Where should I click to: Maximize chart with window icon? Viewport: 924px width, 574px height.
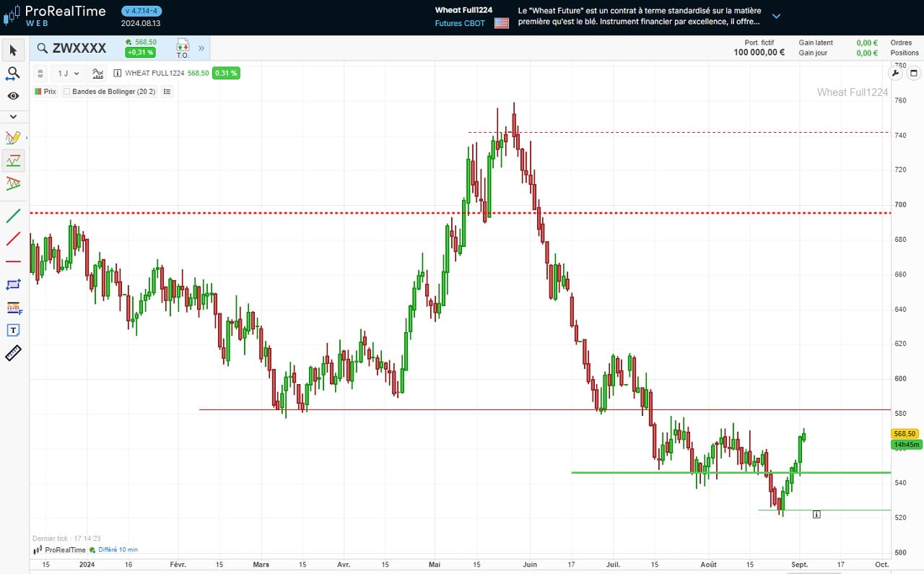click(913, 73)
